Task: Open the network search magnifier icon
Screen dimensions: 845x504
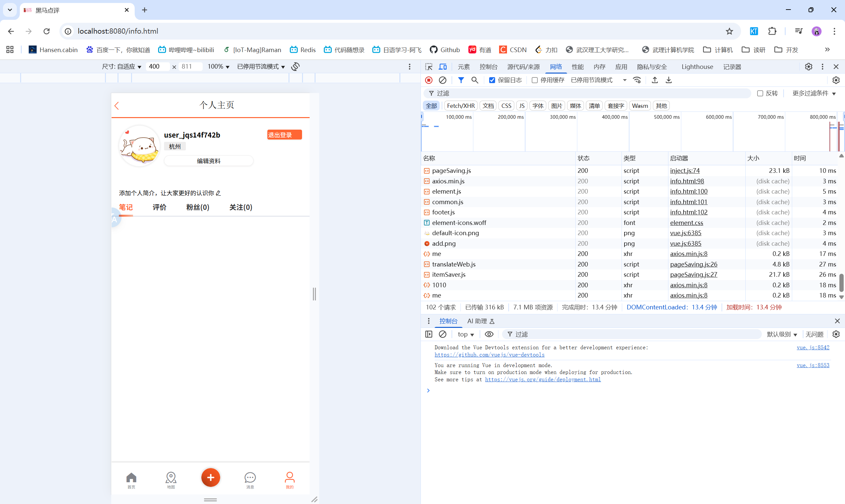Action: 475,80
